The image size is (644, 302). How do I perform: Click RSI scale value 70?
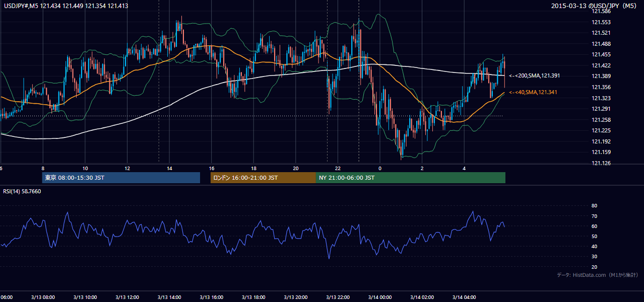(594, 216)
